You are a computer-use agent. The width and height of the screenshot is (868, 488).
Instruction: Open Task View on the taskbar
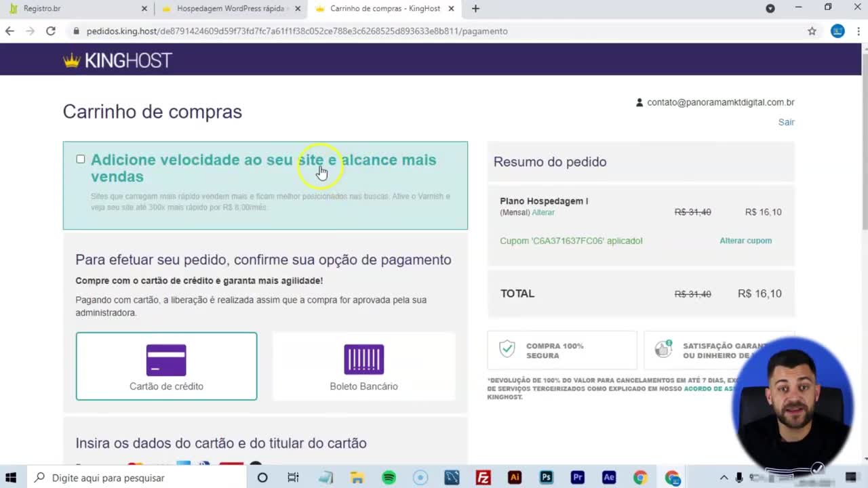293,478
